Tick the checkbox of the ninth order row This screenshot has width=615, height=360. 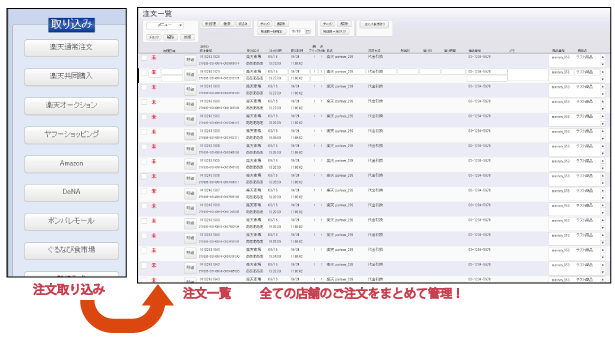click(144, 176)
